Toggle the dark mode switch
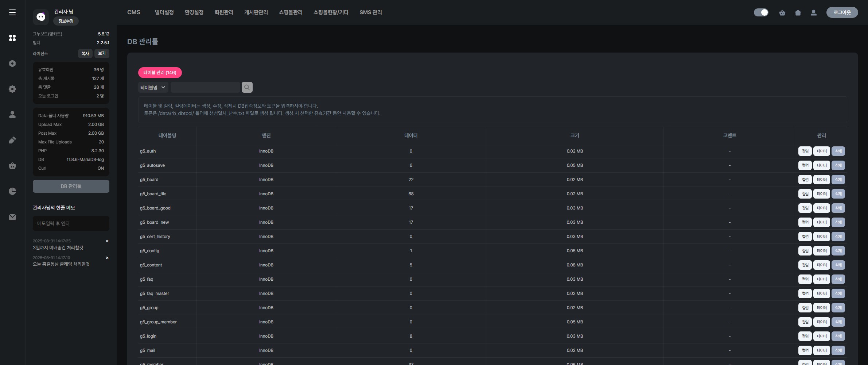868x365 pixels. (761, 12)
